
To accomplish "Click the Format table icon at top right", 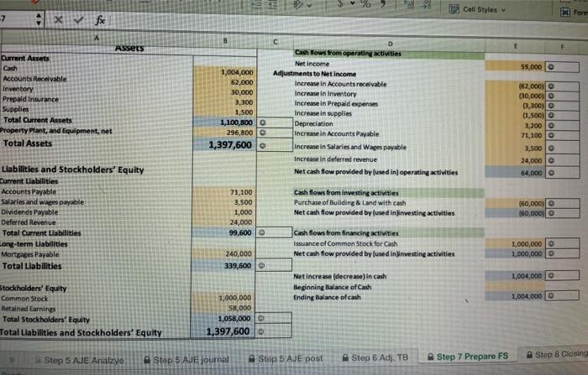I will [x=564, y=13].
